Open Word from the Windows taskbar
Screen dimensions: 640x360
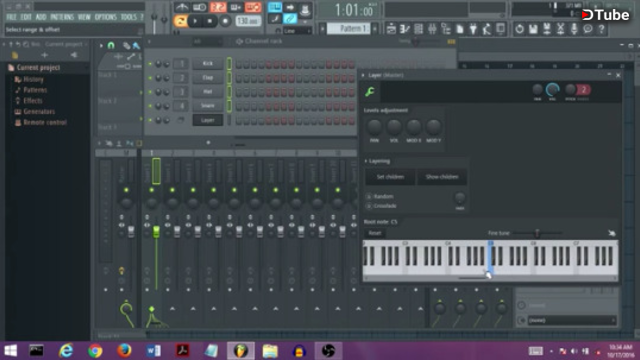tap(153, 351)
